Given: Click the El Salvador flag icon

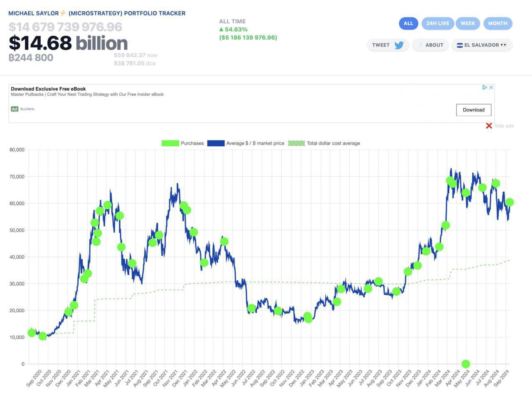Looking at the screenshot, I should click(x=460, y=45).
